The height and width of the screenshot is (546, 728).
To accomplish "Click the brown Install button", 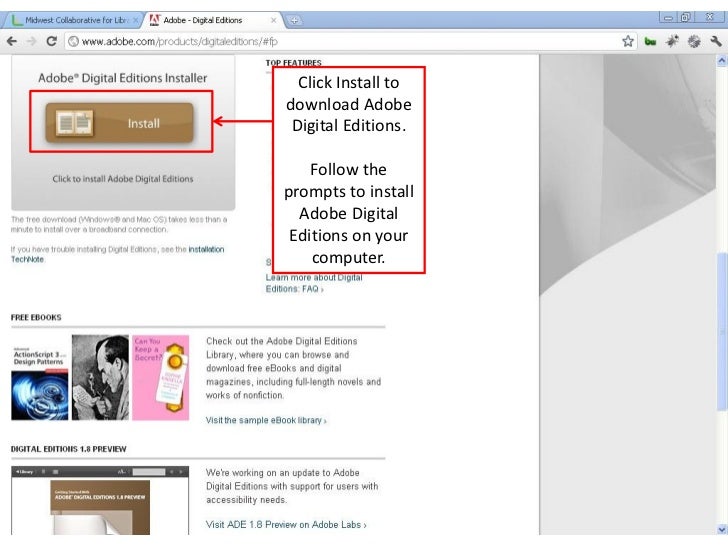I will (119, 123).
